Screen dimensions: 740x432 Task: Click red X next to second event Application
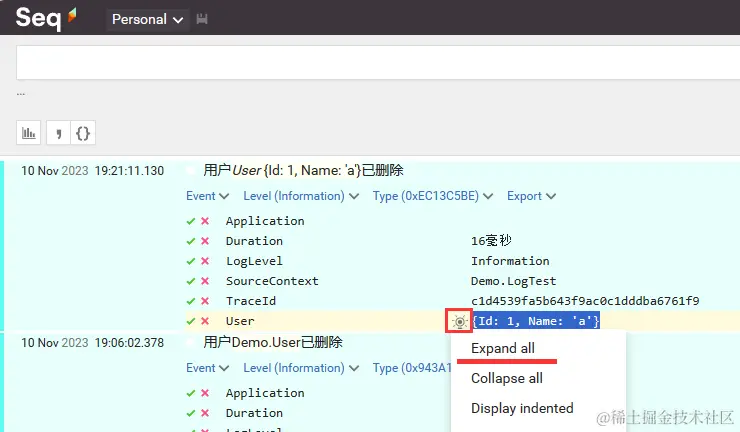click(205, 393)
